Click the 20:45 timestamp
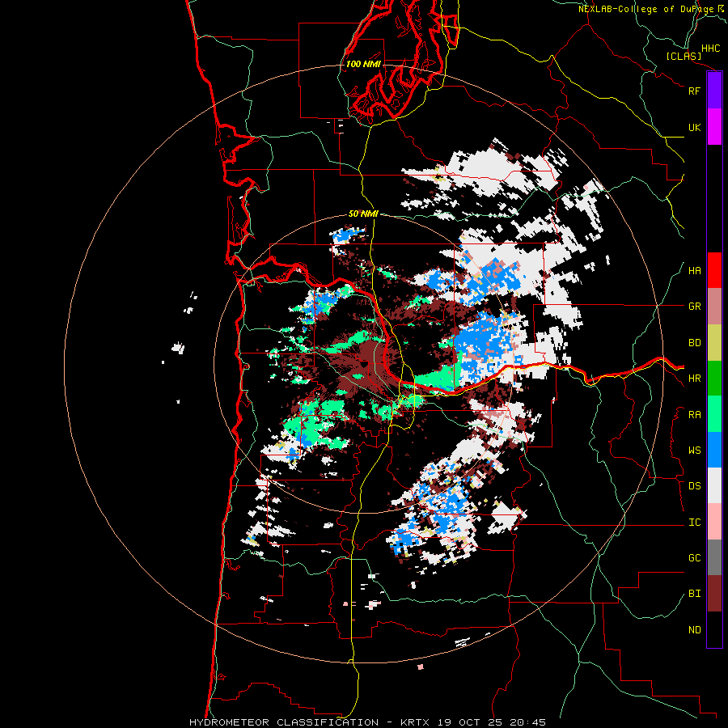The width and height of the screenshot is (728, 728). (528, 722)
